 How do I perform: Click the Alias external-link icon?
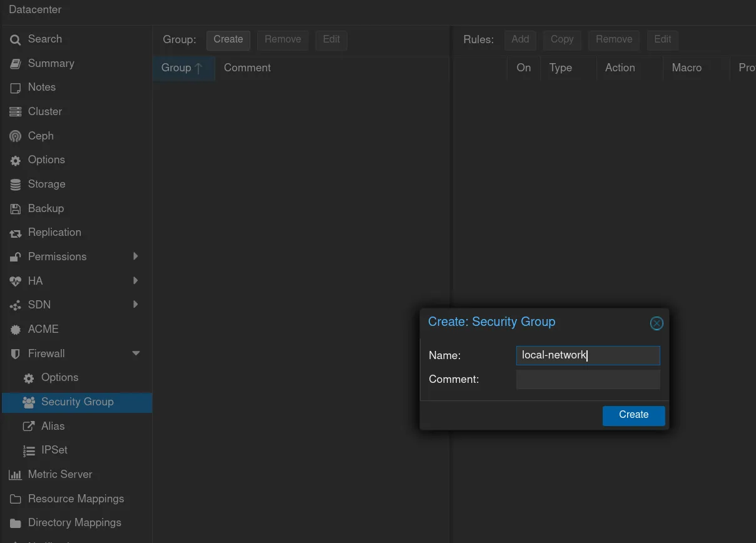pos(29,426)
